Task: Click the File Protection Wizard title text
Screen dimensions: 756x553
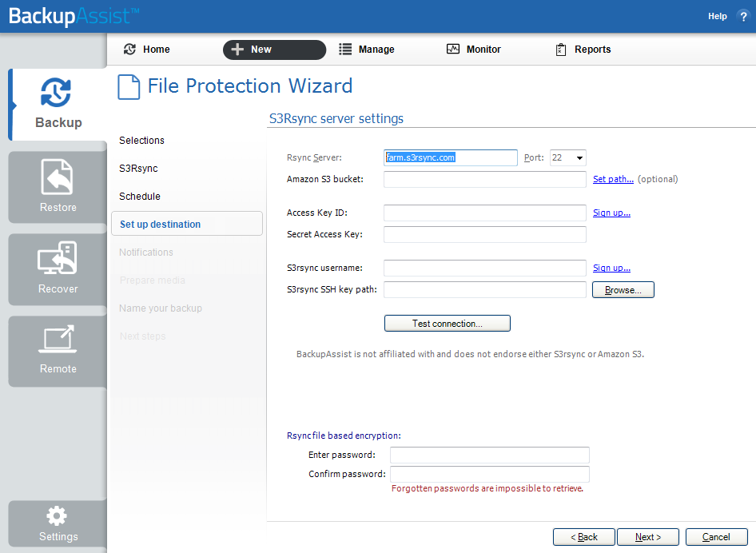Action: coord(250,86)
